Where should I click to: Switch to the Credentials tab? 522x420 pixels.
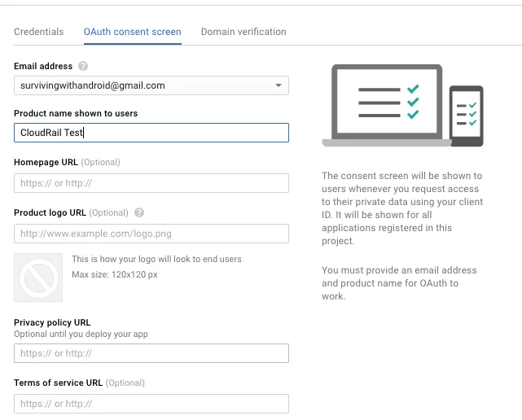(38, 32)
